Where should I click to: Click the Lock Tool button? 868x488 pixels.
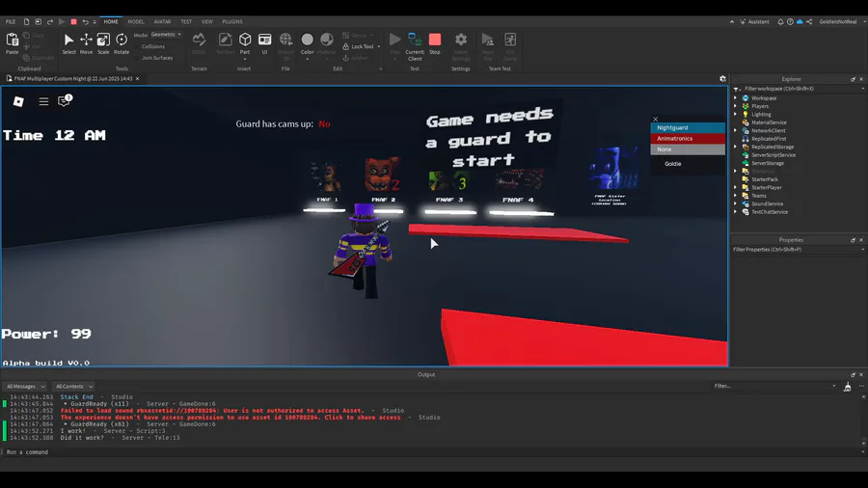(x=358, y=46)
